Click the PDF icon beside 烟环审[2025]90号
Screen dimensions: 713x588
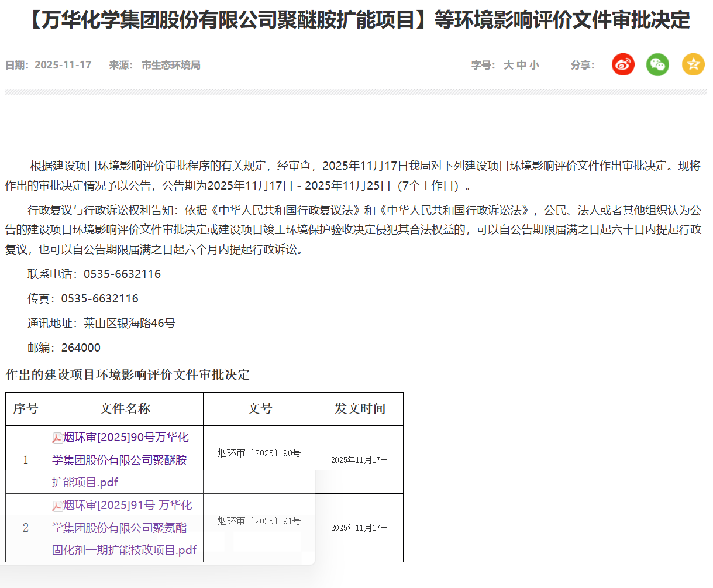(x=57, y=438)
